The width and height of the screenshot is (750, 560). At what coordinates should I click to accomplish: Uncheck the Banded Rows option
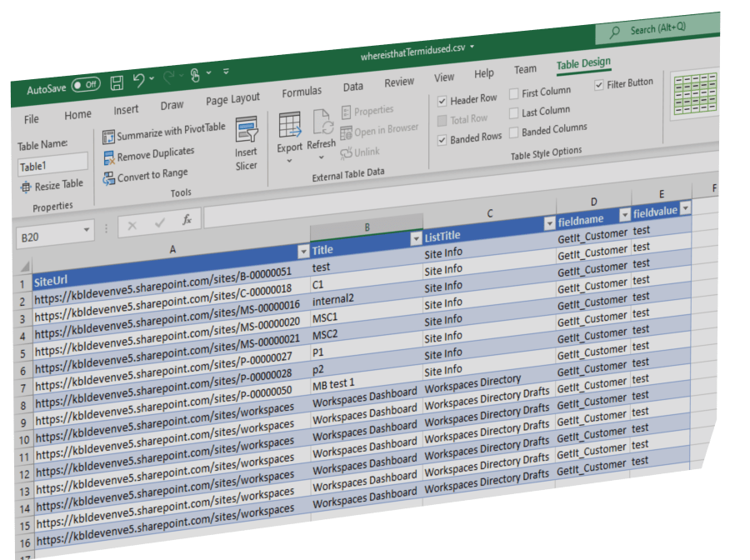coord(442,139)
